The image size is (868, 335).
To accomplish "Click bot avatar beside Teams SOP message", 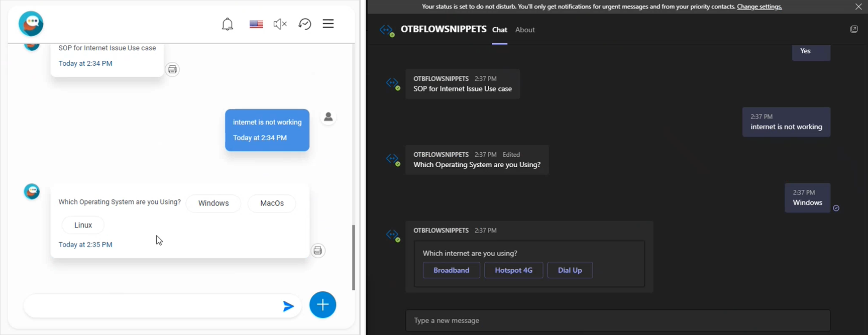I will point(393,83).
